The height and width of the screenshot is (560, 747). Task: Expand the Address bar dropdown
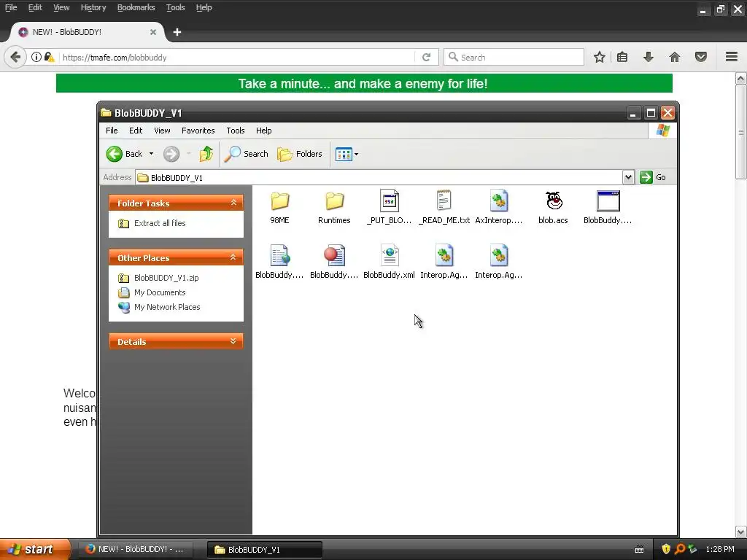(628, 177)
